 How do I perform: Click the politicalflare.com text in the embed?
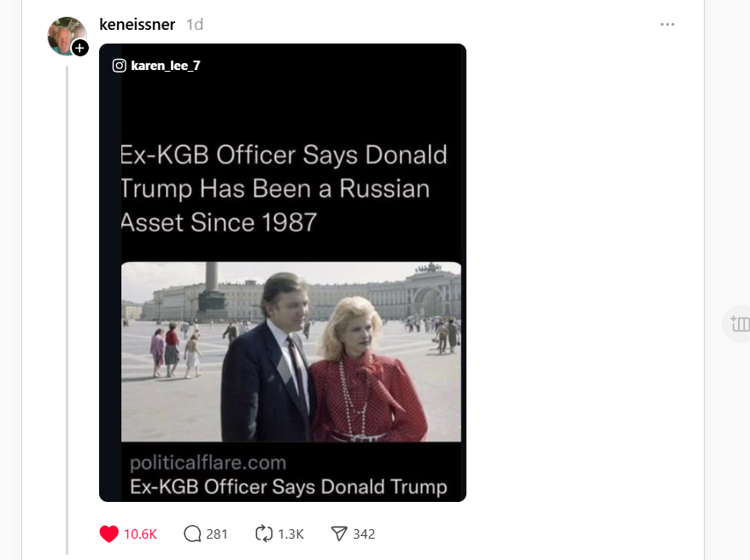point(207,464)
